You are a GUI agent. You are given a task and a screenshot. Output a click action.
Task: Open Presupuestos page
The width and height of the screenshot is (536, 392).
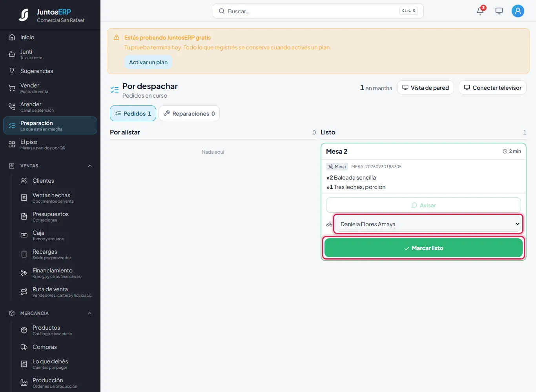click(x=57, y=216)
